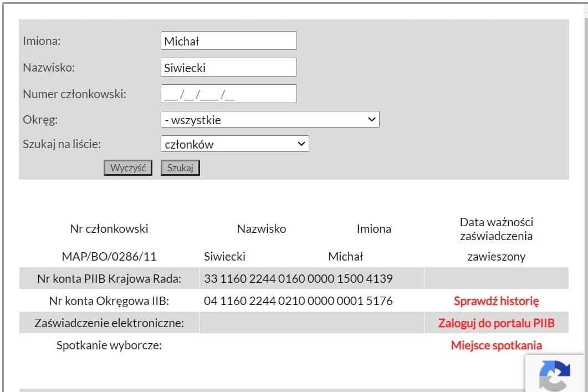Image resolution: width=588 pixels, height=392 pixels.
Task: Click the Data ważności zaświadczenia header
Action: pos(496,228)
